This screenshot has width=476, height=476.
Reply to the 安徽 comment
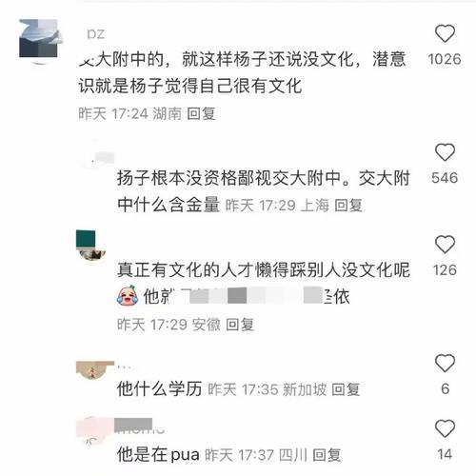coord(240,325)
